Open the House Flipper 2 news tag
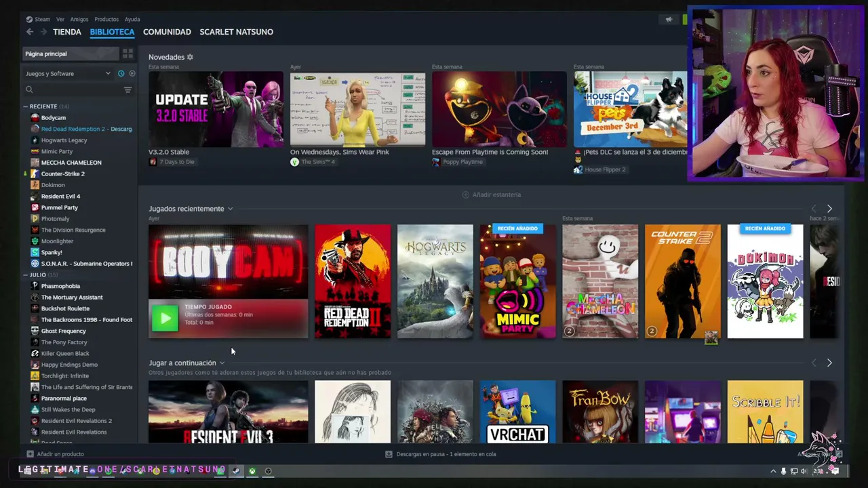Viewport: 868px width, 488px height. click(599, 169)
